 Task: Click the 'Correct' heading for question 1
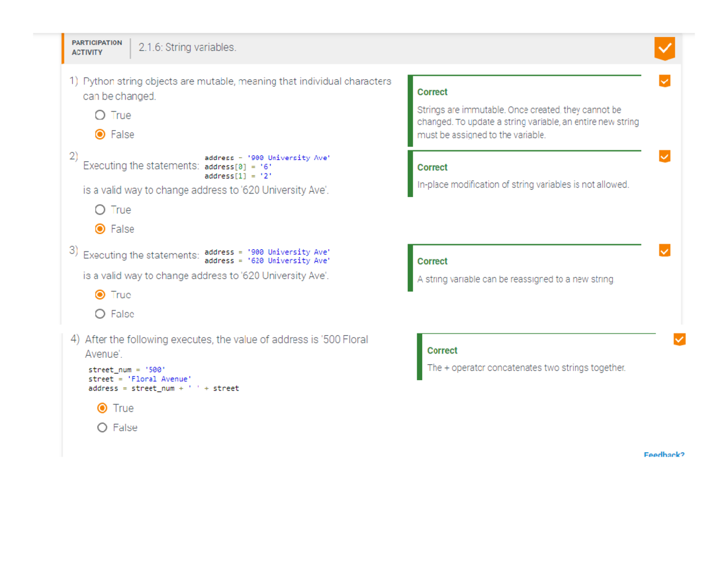pos(432,92)
